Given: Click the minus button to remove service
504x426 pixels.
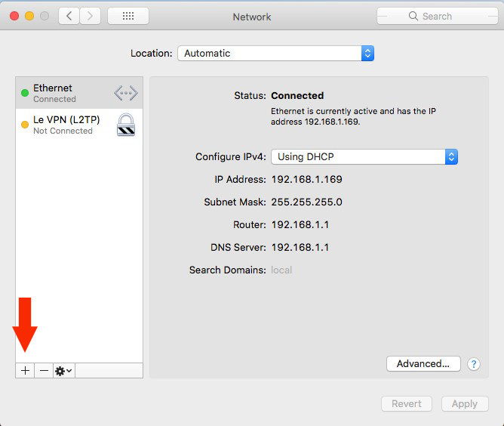Looking at the screenshot, I should tap(44, 371).
